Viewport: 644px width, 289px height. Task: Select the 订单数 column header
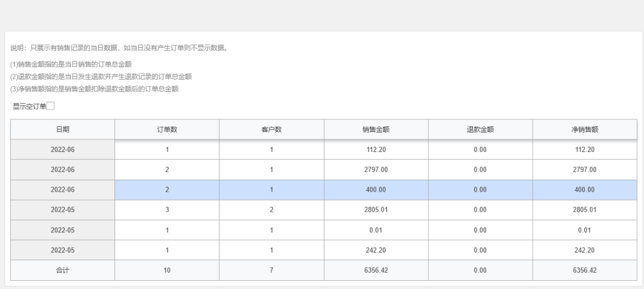tap(167, 129)
